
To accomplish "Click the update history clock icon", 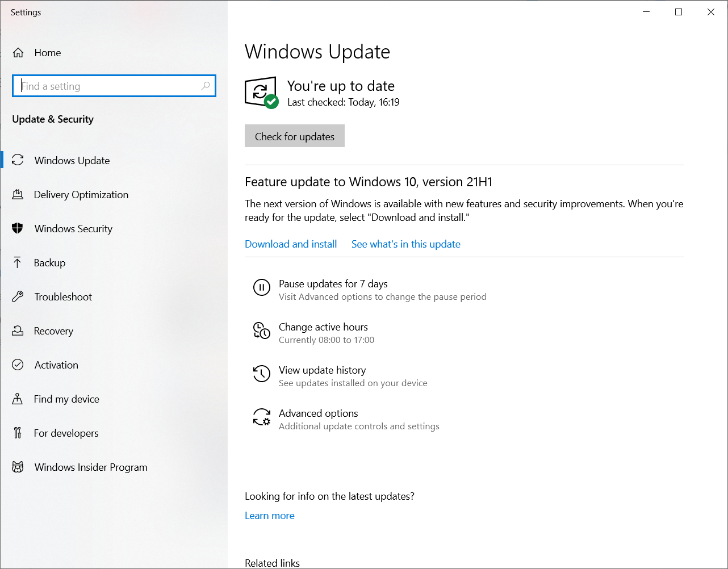I will pyautogui.click(x=261, y=374).
